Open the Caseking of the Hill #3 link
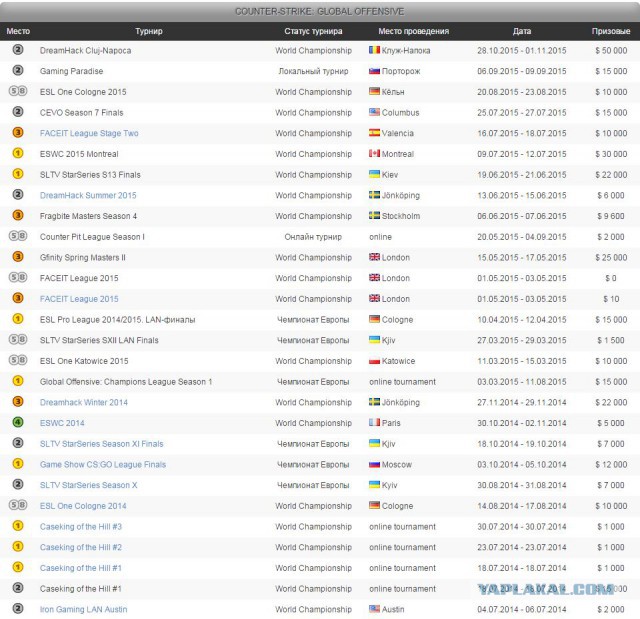Viewport: 640px width, 619px height. (x=81, y=526)
